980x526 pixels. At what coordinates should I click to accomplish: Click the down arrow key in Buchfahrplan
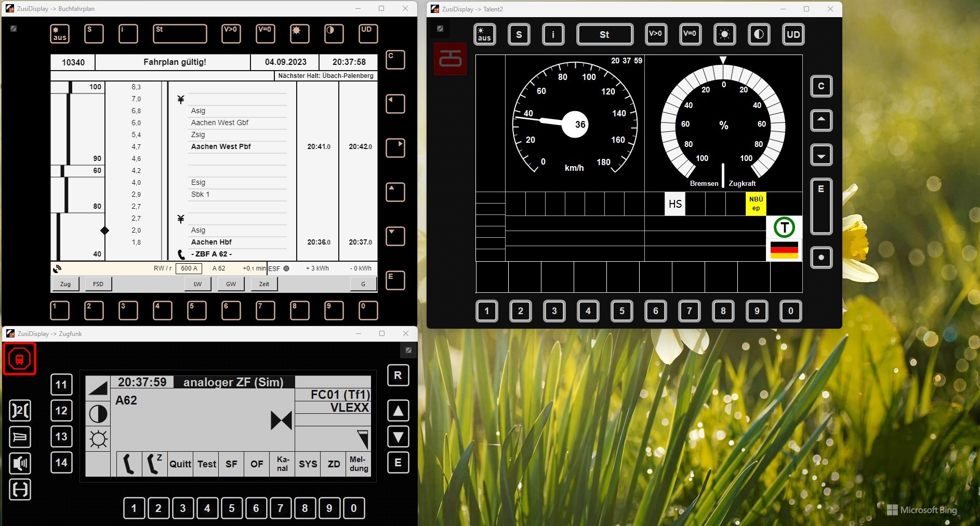click(x=395, y=236)
